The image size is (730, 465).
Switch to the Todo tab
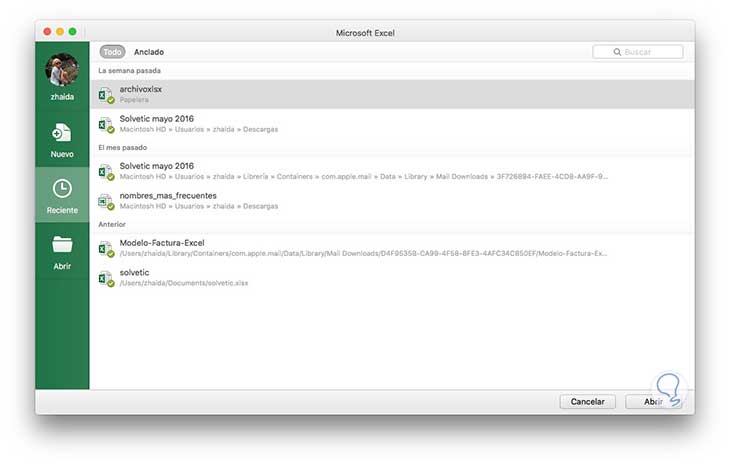click(112, 52)
